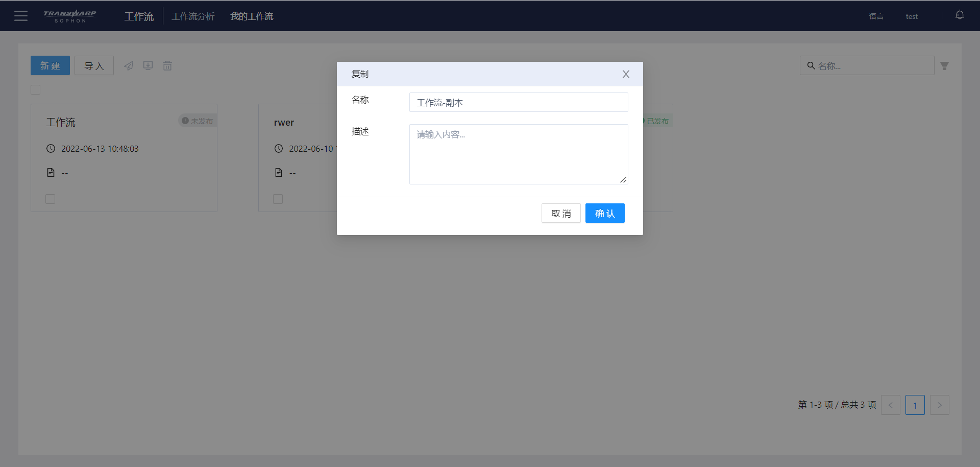
Task: Focus the 名称 search box
Action: pyautogui.click(x=867, y=65)
